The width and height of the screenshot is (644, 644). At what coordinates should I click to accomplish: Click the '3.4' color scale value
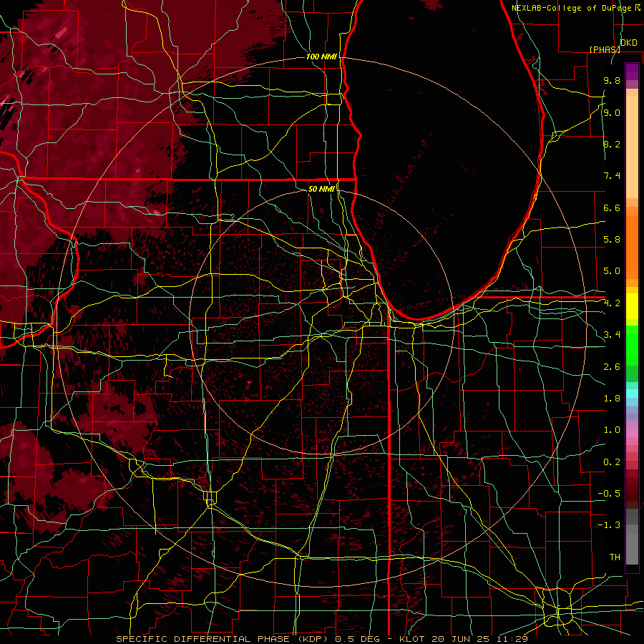612,335
